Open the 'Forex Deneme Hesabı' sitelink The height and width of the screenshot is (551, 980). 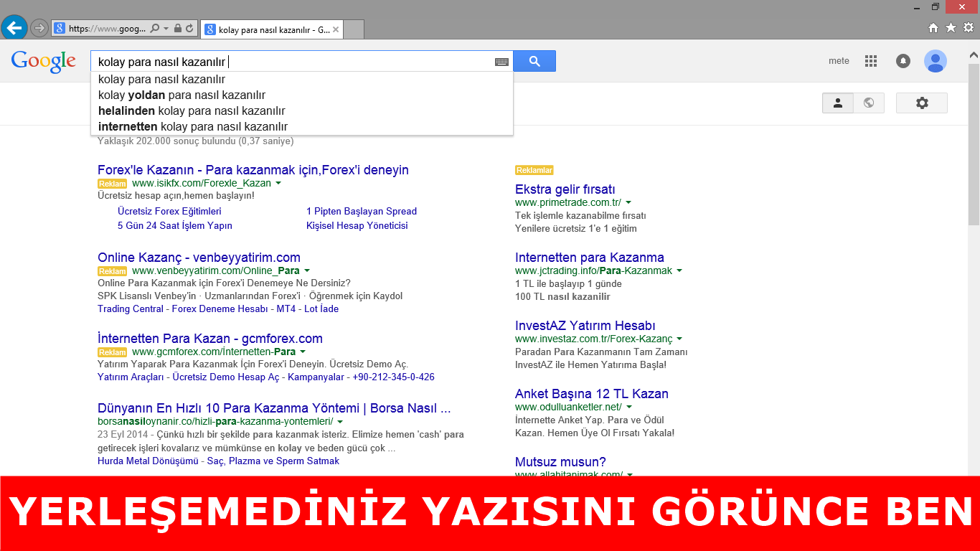(220, 309)
